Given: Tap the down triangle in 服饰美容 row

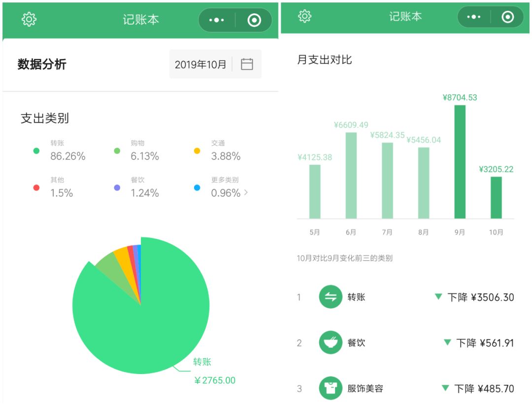Looking at the screenshot, I should (445, 388).
